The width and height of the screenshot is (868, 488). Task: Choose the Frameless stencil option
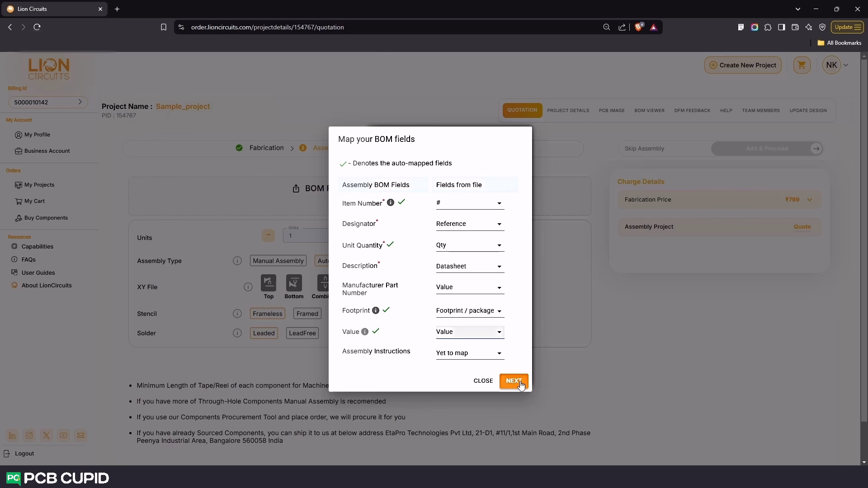267,314
